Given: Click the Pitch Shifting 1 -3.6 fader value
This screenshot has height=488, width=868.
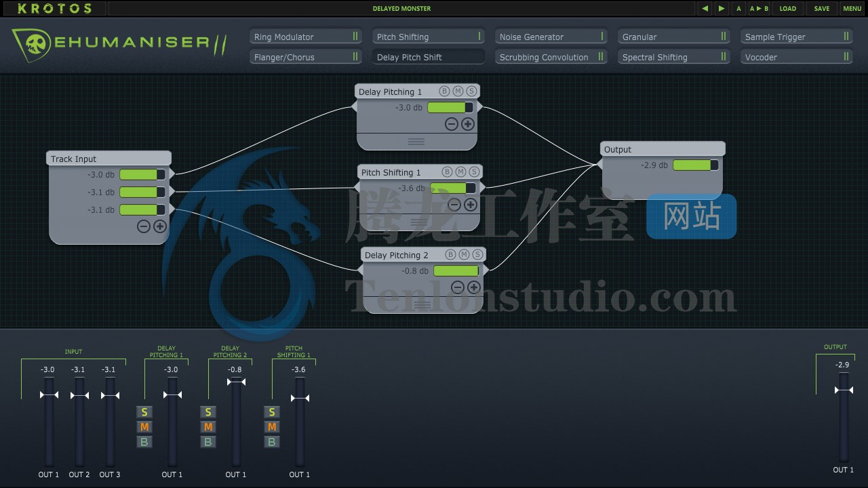Looking at the screenshot, I should coord(298,369).
